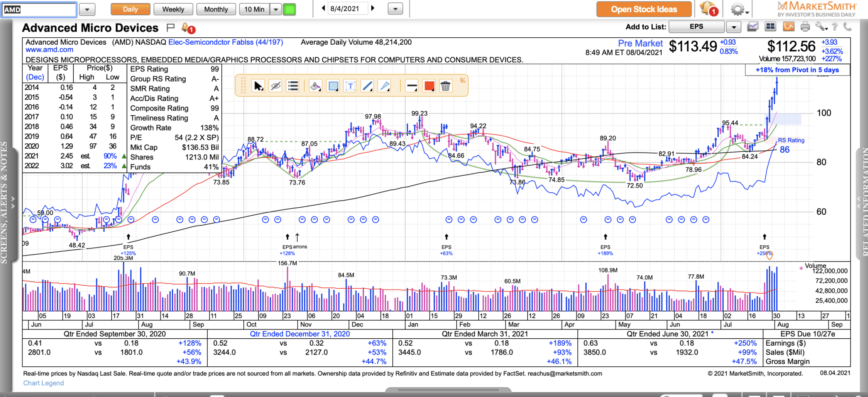
Task: Select the text annotation tool
Action: [350, 86]
